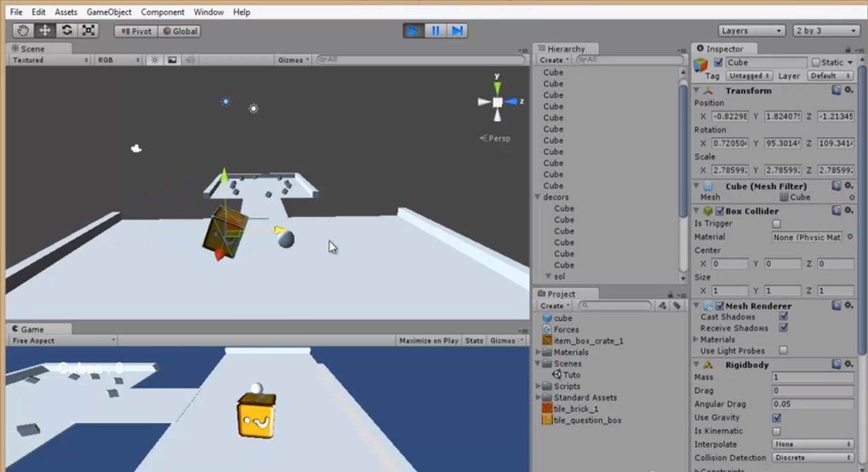Toggle Global handle rotation

point(180,31)
